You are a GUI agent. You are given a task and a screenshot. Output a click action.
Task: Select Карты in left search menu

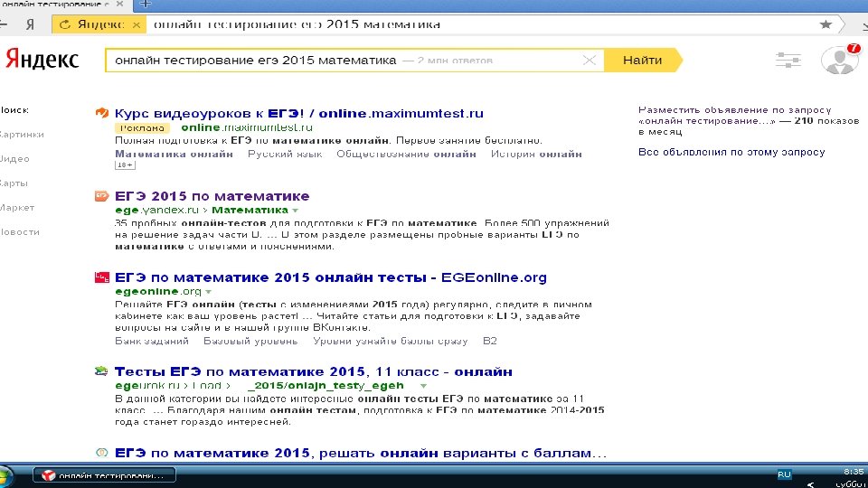click(x=14, y=183)
